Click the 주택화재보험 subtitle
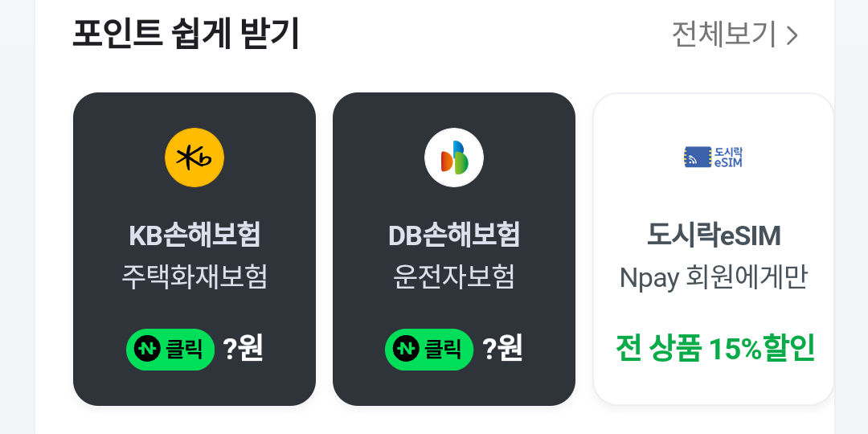This screenshot has width=868, height=434. [x=194, y=277]
